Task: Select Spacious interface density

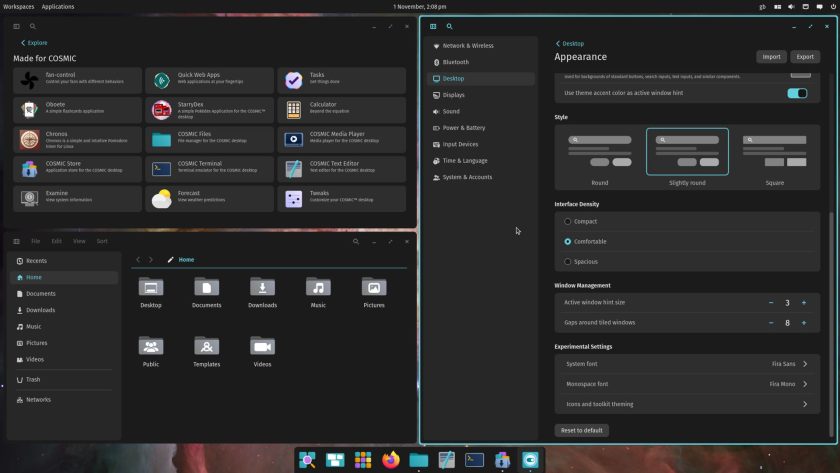Action: 567,262
